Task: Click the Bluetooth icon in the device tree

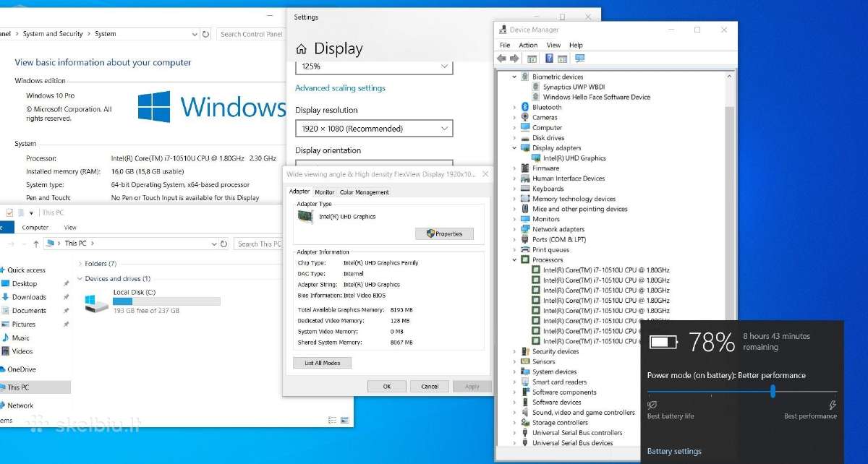Action: (526, 107)
